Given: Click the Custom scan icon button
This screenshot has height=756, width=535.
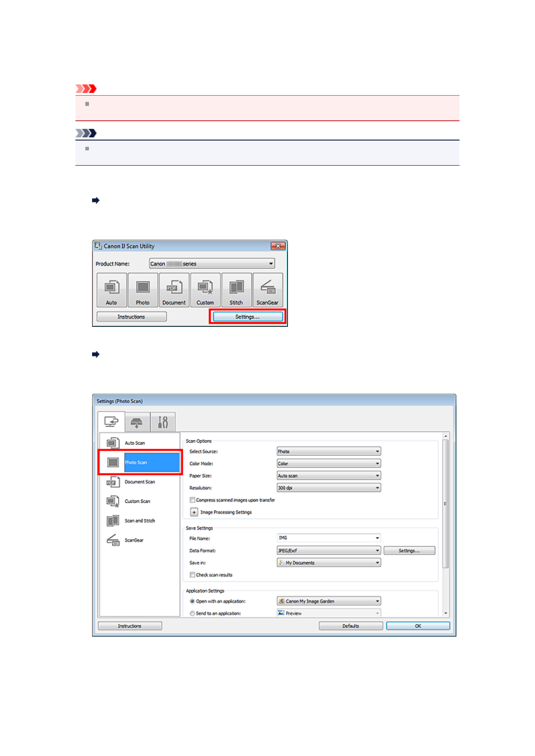Looking at the screenshot, I should (205, 290).
